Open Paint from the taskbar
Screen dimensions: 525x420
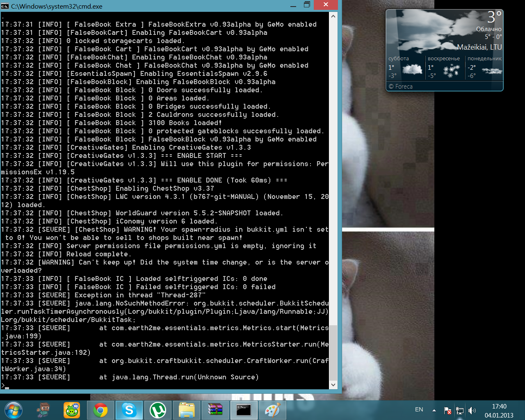pyautogui.click(x=273, y=410)
